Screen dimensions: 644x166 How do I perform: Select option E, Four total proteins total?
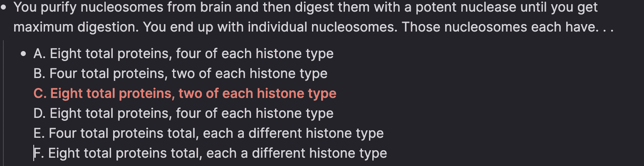coord(208,134)
